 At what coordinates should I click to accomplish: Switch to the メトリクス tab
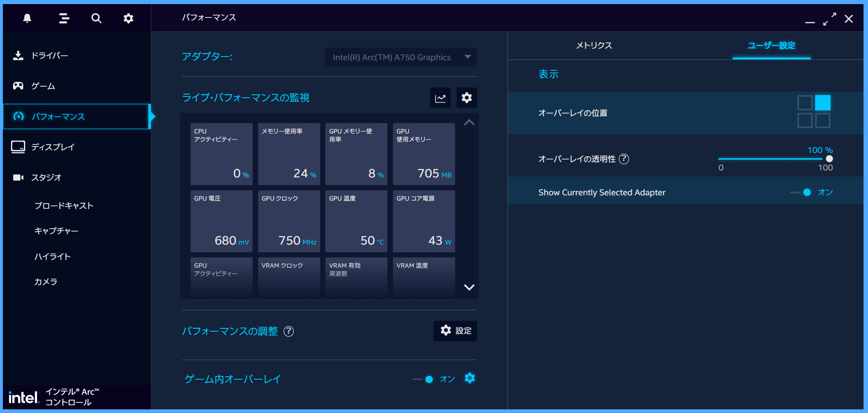pyautogui.click(x=594, y=46)
